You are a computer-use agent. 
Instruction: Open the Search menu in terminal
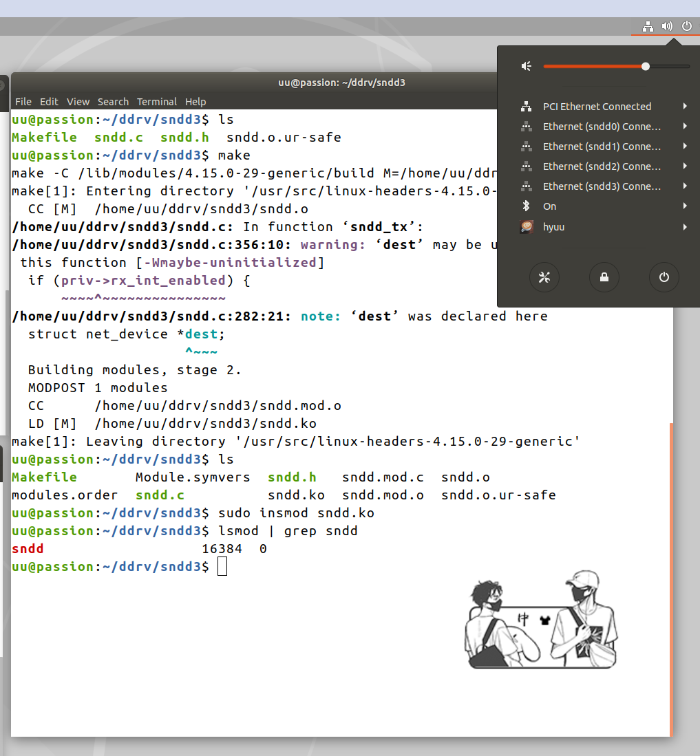(x=113, y=102)
